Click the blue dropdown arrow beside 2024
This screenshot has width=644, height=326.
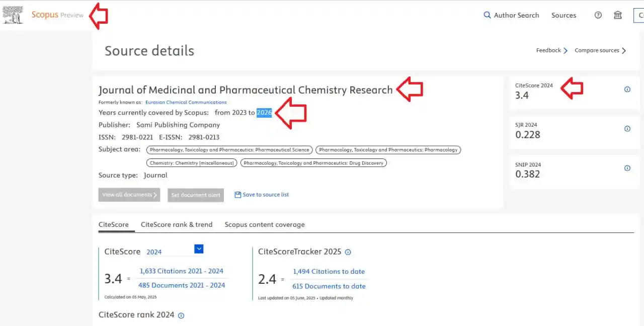tap(199, 249)
